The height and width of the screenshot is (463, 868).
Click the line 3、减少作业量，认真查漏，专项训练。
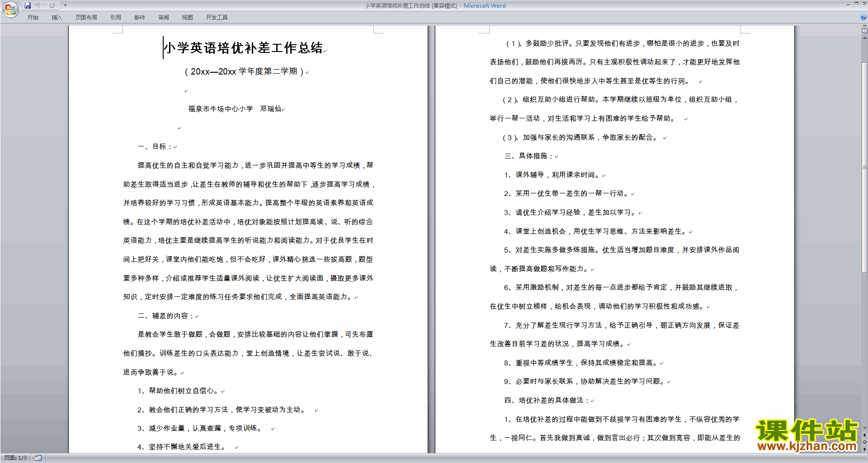click(x=201, y=428)
